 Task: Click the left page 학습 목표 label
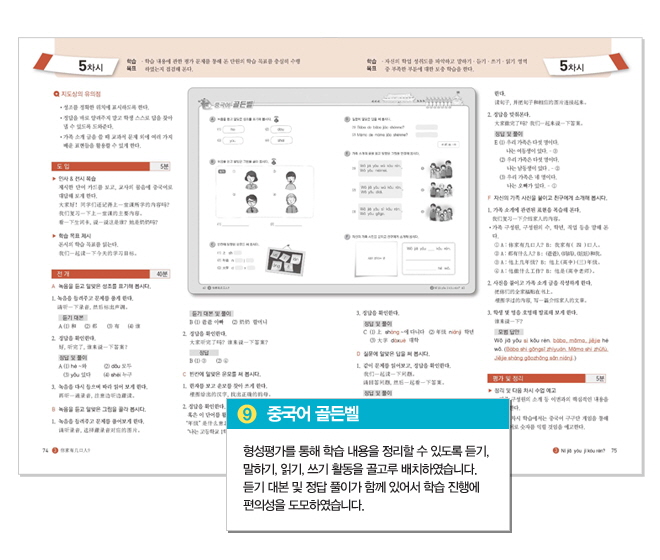(131, 65)
